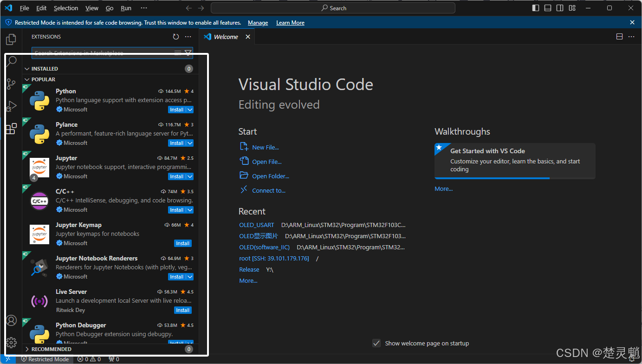Open Run and Debug view

pyautogui.click(x=11, y=106)
